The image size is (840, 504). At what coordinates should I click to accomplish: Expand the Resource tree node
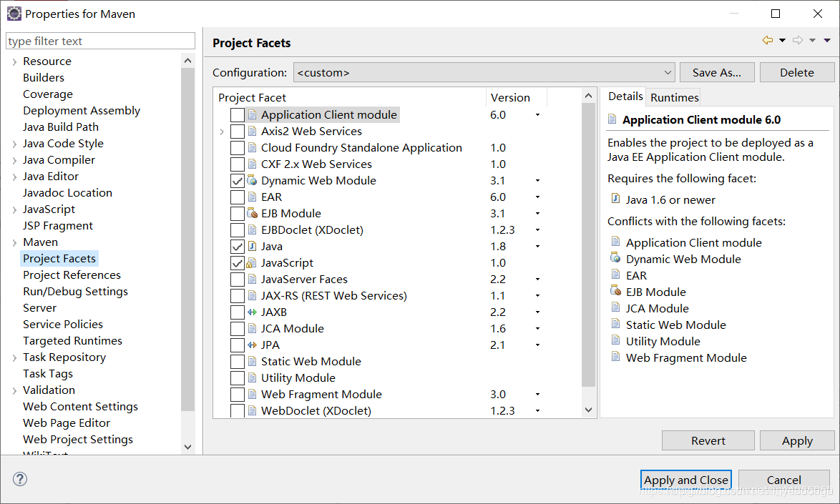(14, 62)
